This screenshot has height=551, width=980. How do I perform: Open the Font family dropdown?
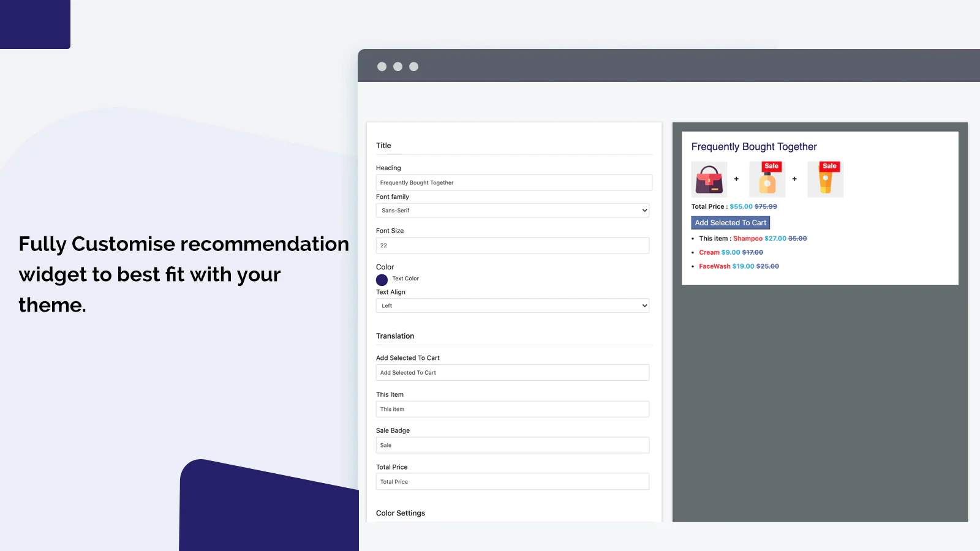[x=512, y=211]
